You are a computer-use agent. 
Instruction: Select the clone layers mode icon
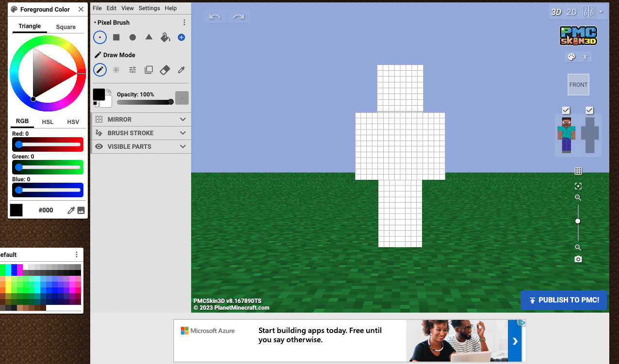click(x=149, y=70)
